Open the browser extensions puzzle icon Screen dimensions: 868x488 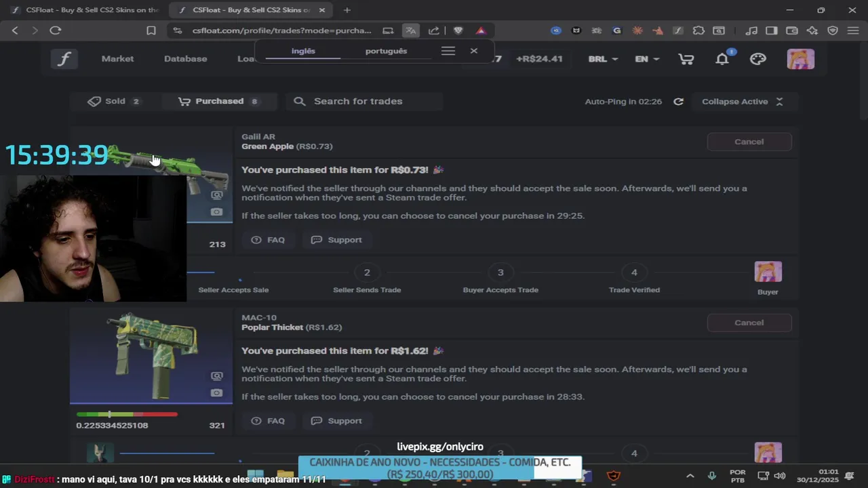(699, 30)
